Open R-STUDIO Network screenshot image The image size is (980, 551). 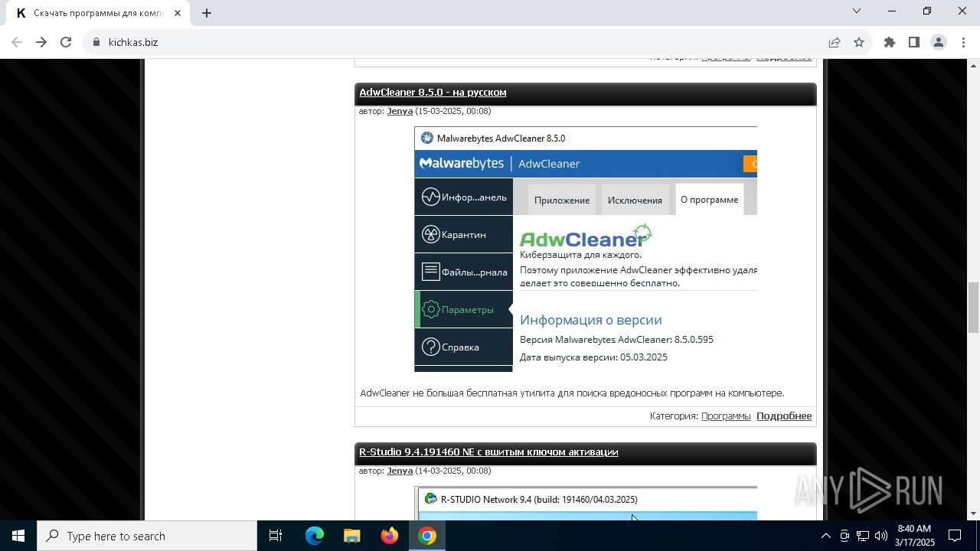[x=586, y=504]
